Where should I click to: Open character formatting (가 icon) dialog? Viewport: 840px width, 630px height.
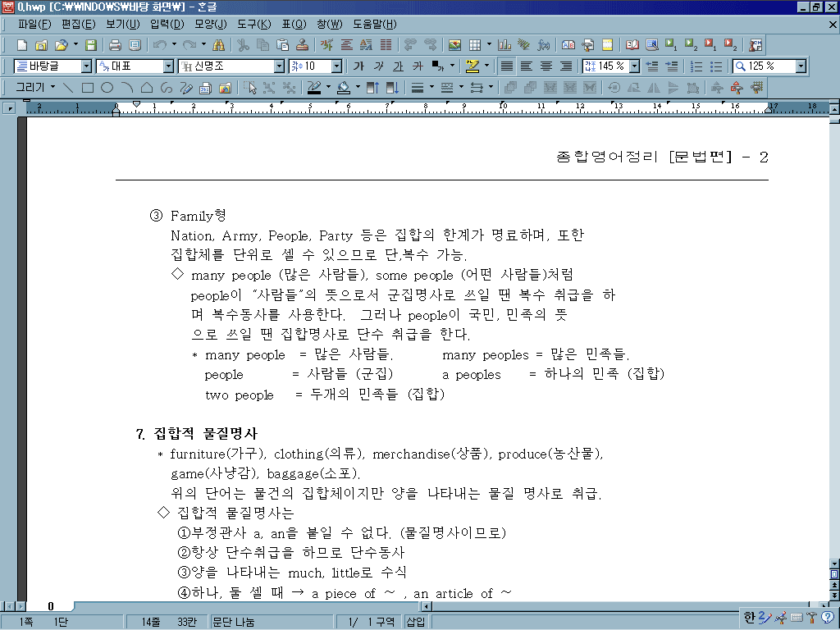click(x=327, y=45)
